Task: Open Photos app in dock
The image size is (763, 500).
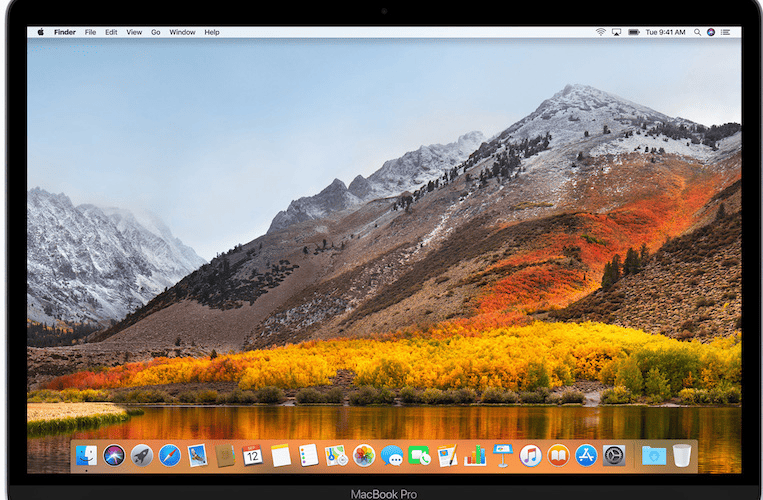Action: click(x=364, y=456)
